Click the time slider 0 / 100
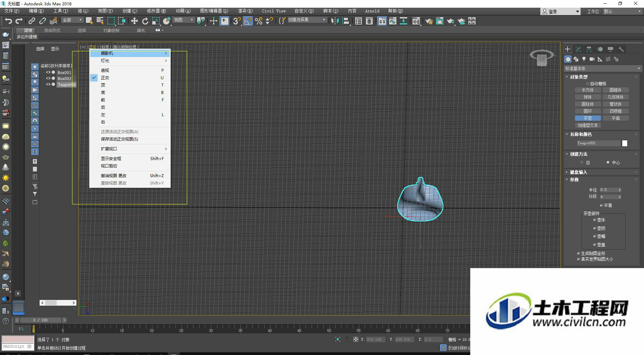The height and width of the screenshot is (355, 644). pos(40,320)
